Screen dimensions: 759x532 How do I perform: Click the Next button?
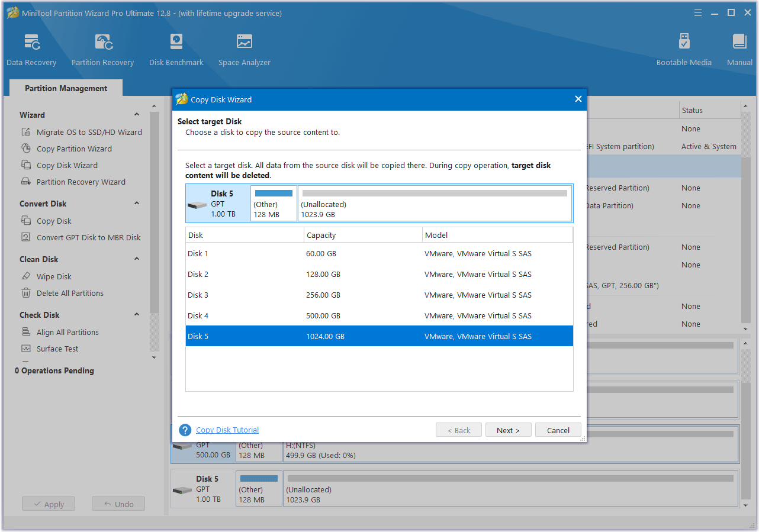click(x=508, y=430)
